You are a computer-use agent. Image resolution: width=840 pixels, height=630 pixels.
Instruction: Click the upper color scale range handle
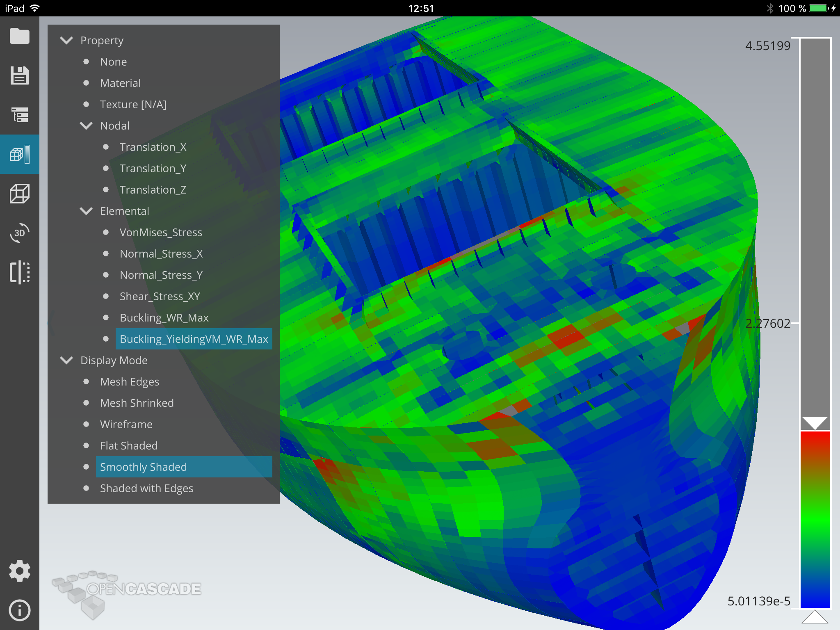(815, 422)
